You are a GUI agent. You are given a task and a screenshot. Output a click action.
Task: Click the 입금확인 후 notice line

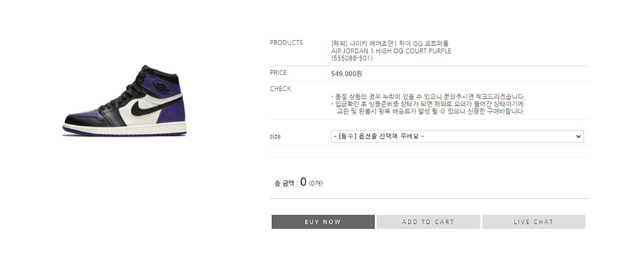[427, 104]
